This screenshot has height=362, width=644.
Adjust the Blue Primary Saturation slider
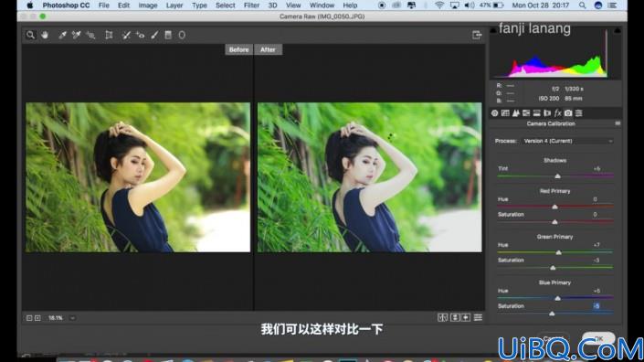click(552, 314)
